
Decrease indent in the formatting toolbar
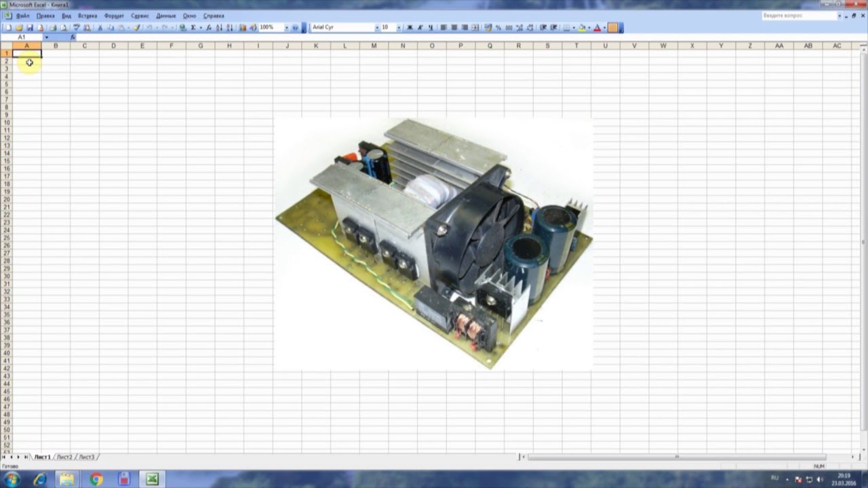click(542, 28)
